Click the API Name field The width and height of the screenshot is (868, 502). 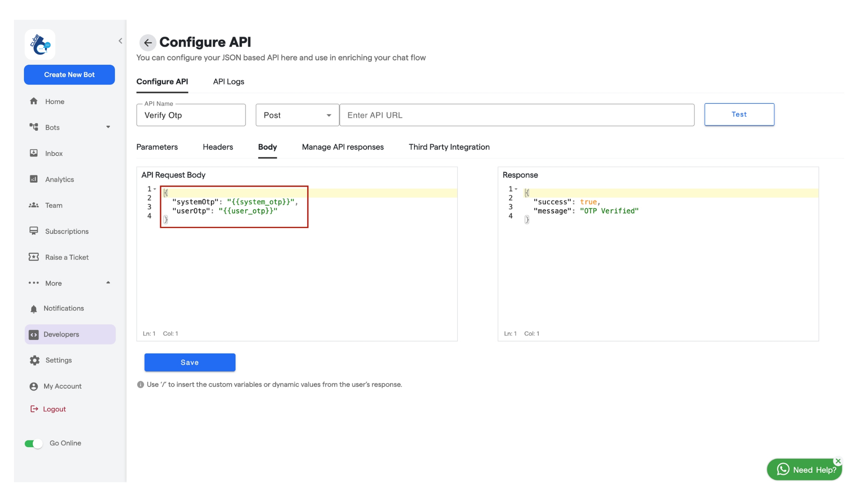(x=191, y=115)
